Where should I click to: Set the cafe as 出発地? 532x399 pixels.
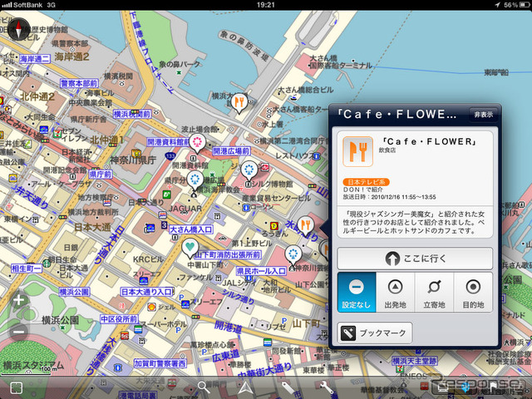396,292
